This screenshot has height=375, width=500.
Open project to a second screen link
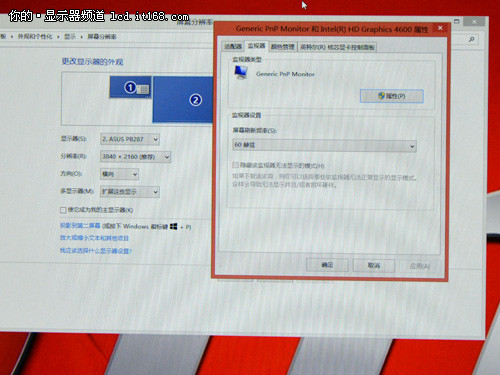click(80, 226)
